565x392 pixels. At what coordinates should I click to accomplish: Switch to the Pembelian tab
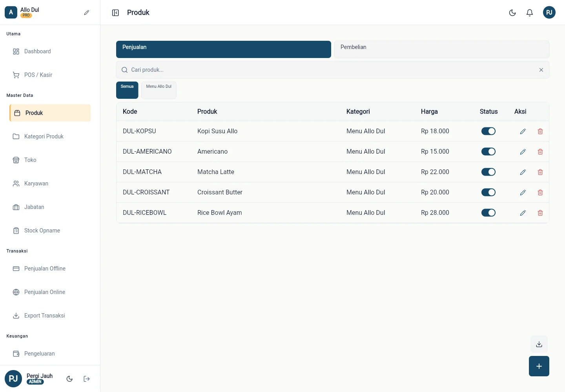(x=442, y=49)
